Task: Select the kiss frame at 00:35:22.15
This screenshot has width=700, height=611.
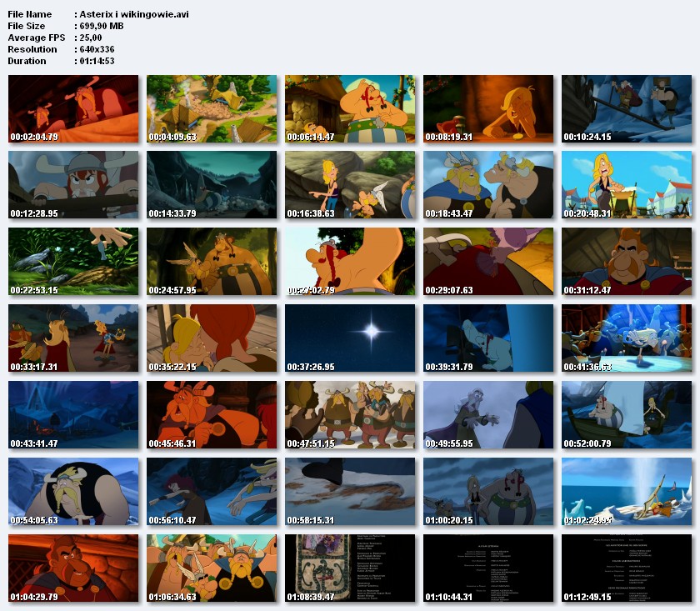Action: (212, 338)
